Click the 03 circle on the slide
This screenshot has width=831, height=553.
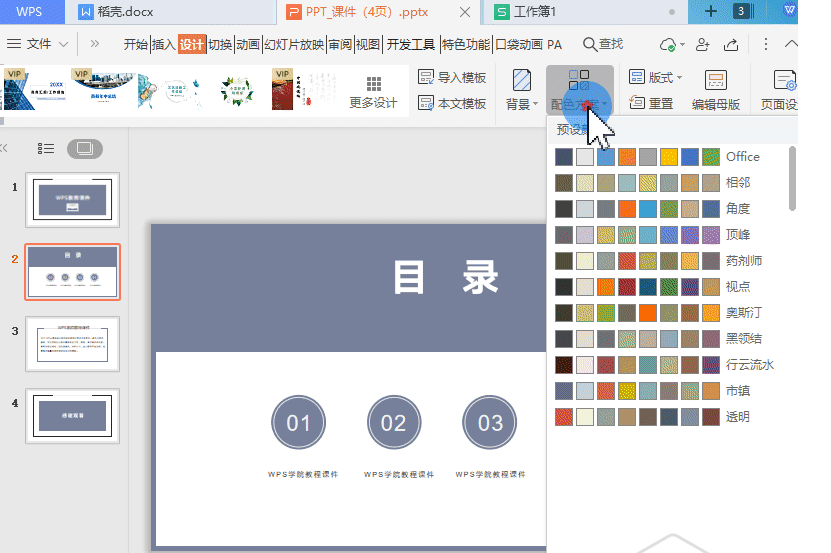click(490, 423)
